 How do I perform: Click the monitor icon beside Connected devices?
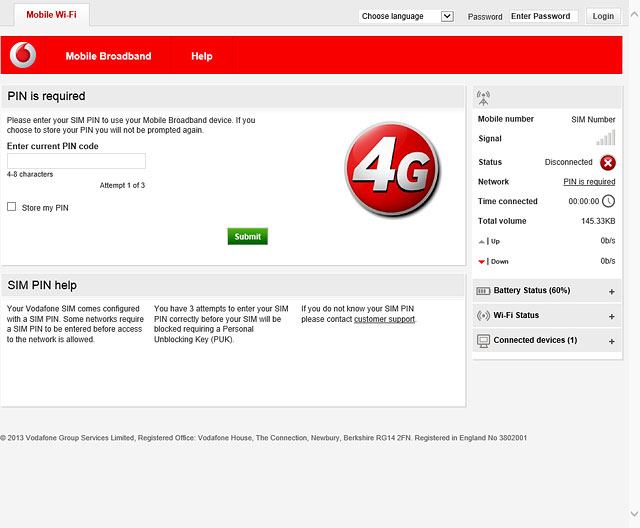pos(483,341)
